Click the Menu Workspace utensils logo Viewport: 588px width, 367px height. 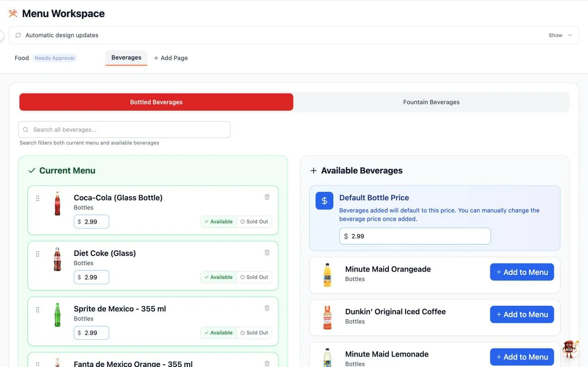click(13, 13)
